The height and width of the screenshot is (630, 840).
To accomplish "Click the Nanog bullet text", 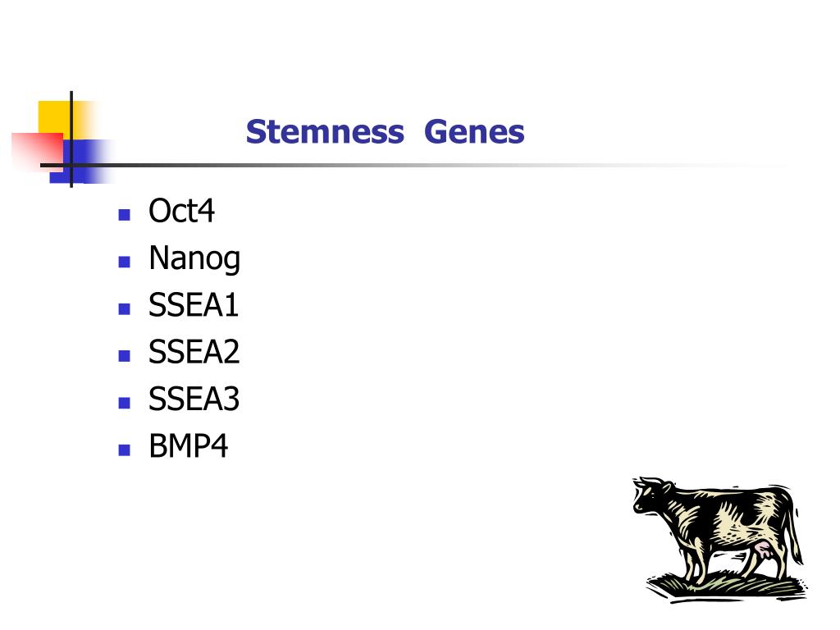I will coord(194,259).
